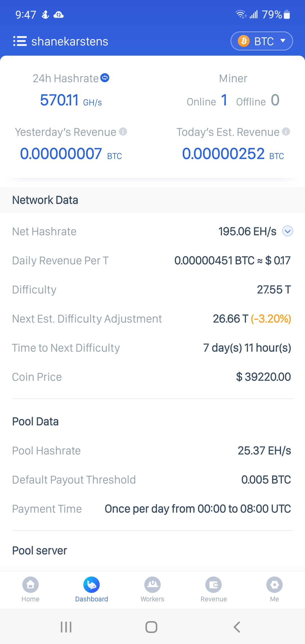The width and height of the screenshot is (305, 644).
Task: Tap the 24h Hashrate switch icon
Action: coord(105,78)
